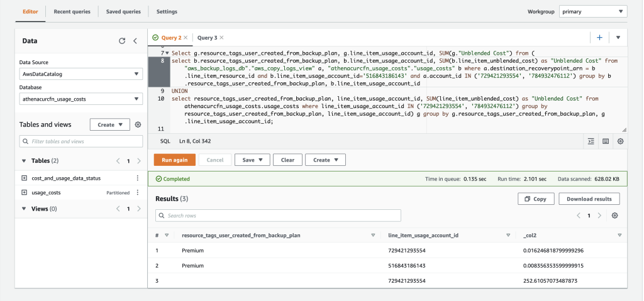Open the Data Source AwsDataCatalog dropdown
Screen dimensions: 644x301
81,74
